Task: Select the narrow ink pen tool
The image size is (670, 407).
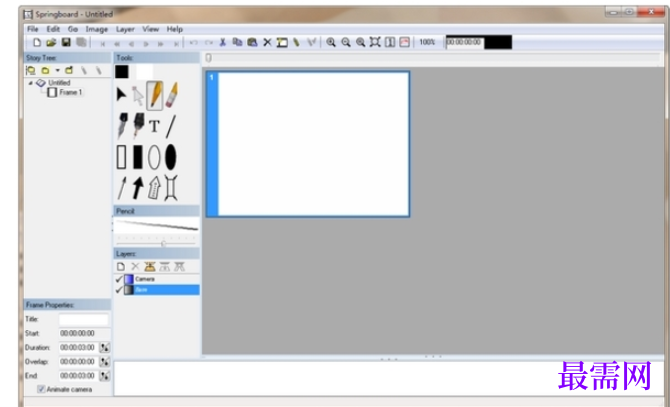Action: coord(122,126)
